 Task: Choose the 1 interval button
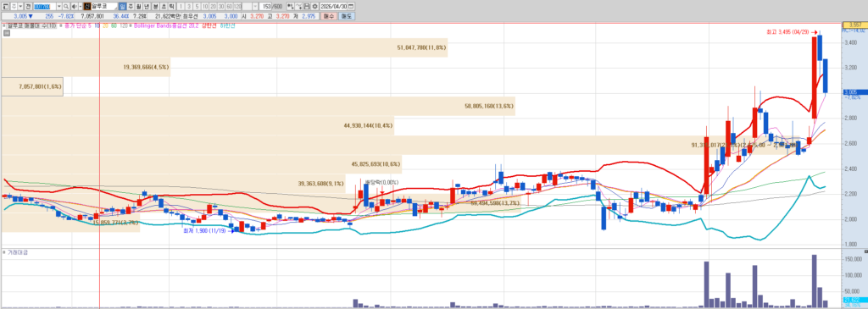181,6
